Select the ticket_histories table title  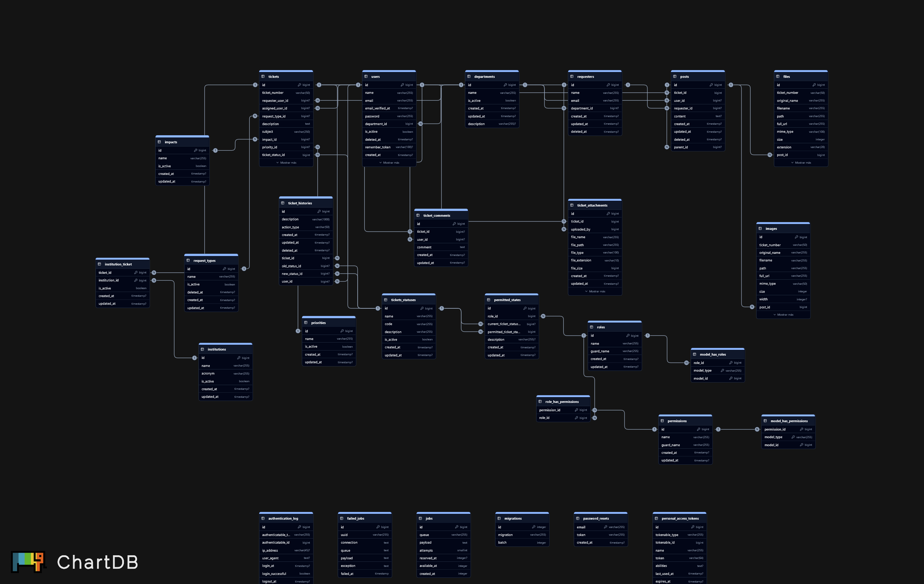point(300,203)
